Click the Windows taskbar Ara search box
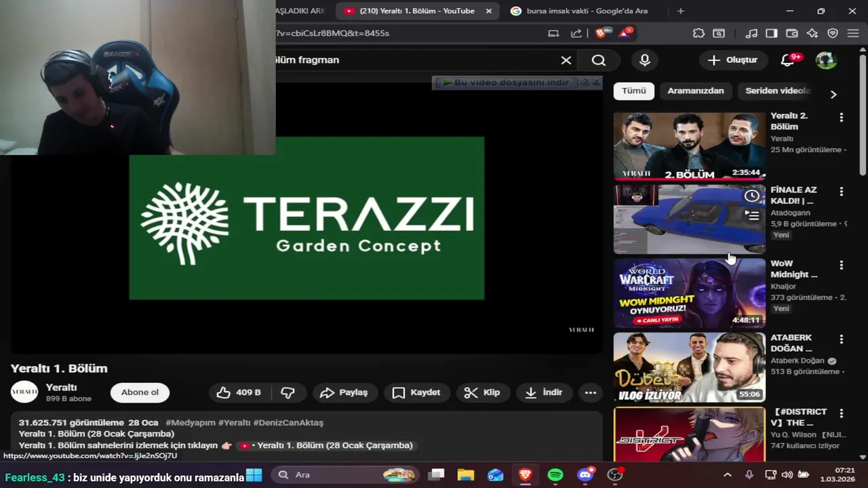868x488 pixels. [x=346, y=475]
